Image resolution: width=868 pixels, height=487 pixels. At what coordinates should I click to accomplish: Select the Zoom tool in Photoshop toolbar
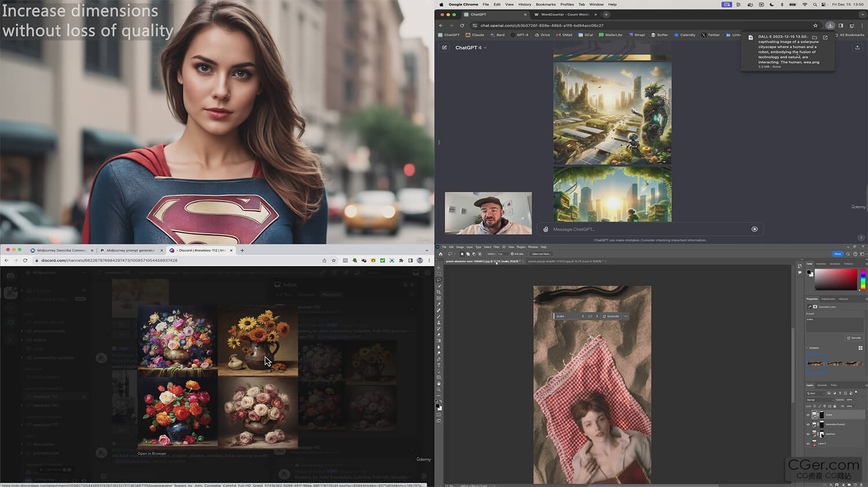[x=439, y=389]
